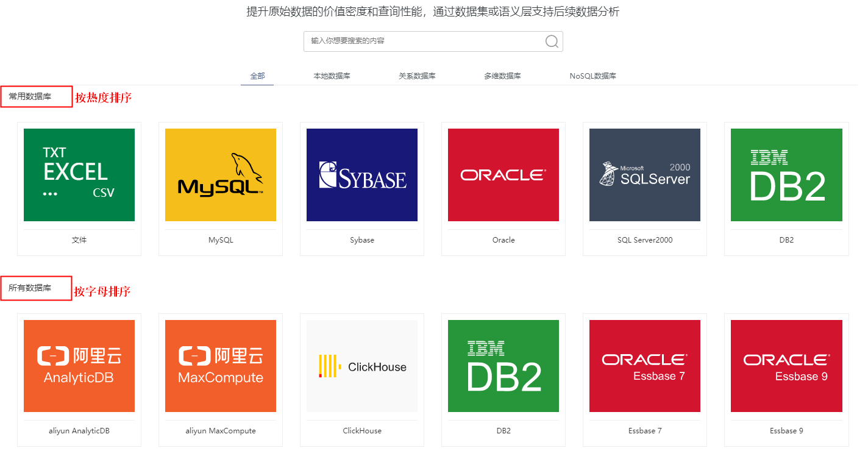The height and width of the screenshot is (462, 868).
Task: Click the aliyun AnalyticDB caption
Action: 79,431
